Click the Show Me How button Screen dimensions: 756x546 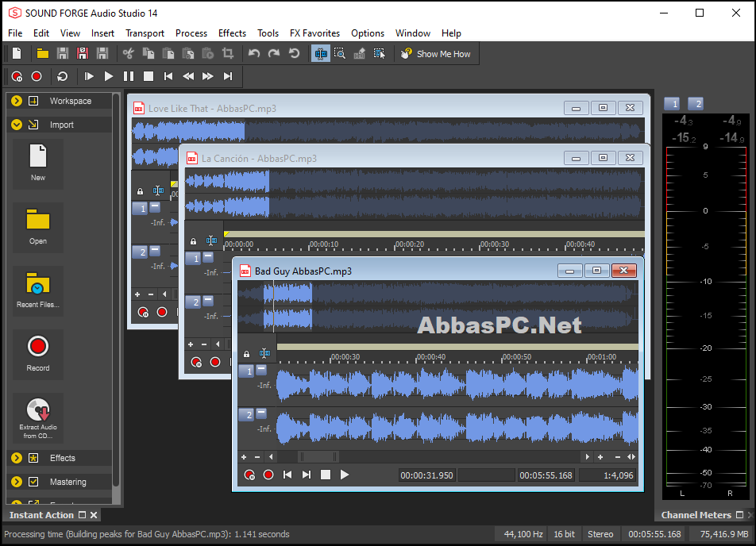(436, 54)
